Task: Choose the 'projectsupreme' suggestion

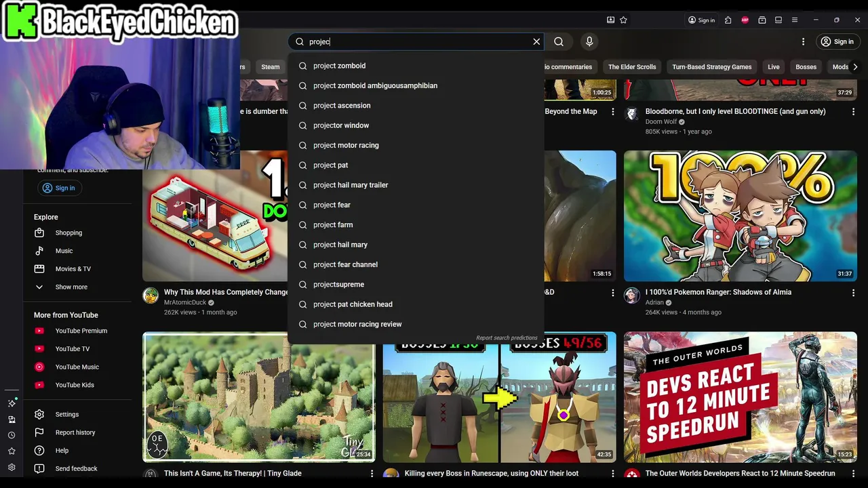Action: coord(416,285)
